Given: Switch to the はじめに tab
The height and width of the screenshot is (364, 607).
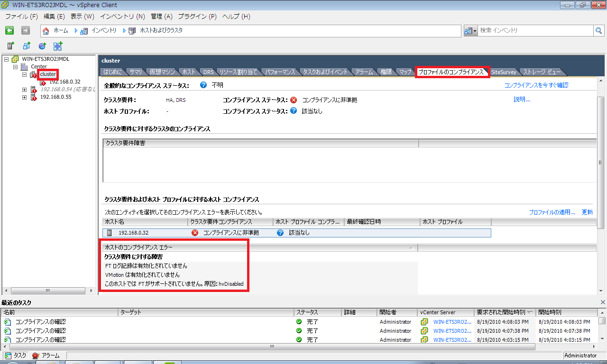Looking at the screenshot, I should tap(112, 72).
